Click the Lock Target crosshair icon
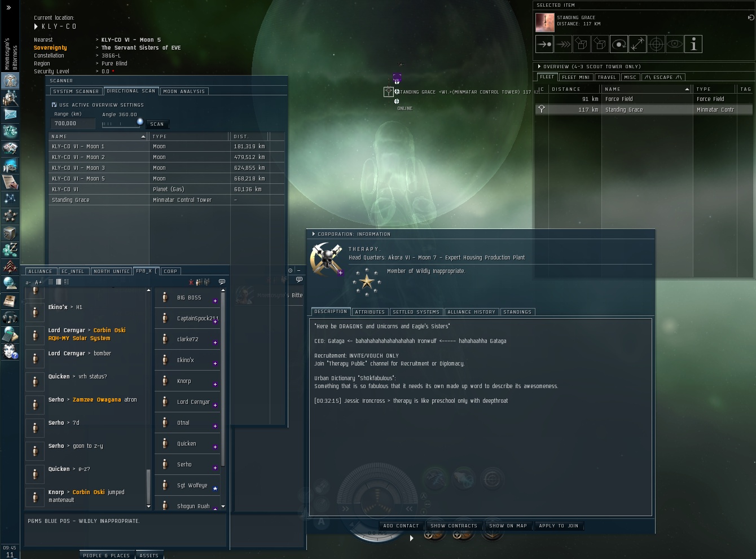This screenshot has width=756, height=559. [x=656, y=44]
